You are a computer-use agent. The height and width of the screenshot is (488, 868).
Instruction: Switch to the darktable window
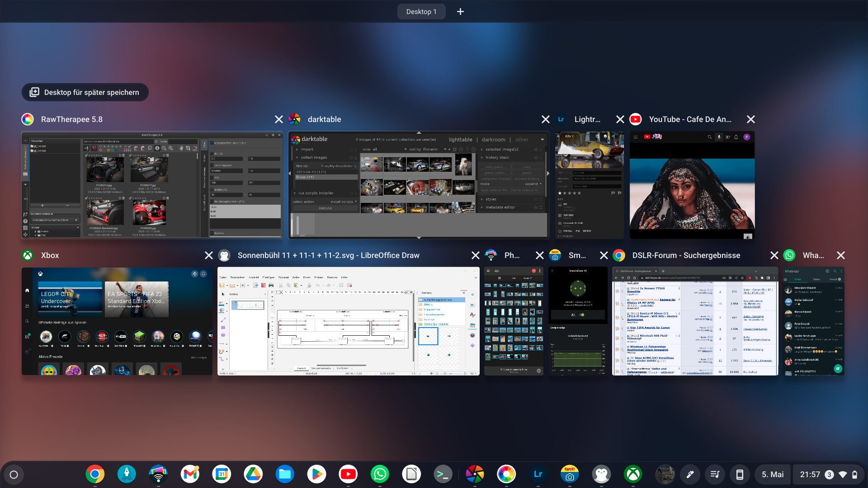[419, 185]
